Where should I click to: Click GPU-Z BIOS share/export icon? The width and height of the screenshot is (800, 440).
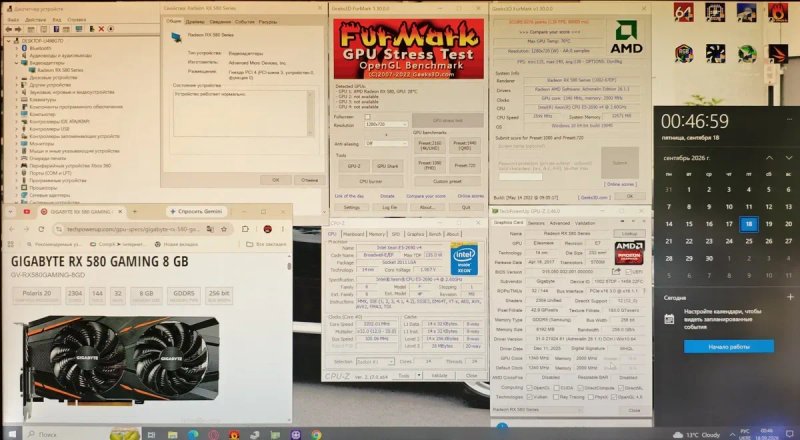(x=616, y=272)
